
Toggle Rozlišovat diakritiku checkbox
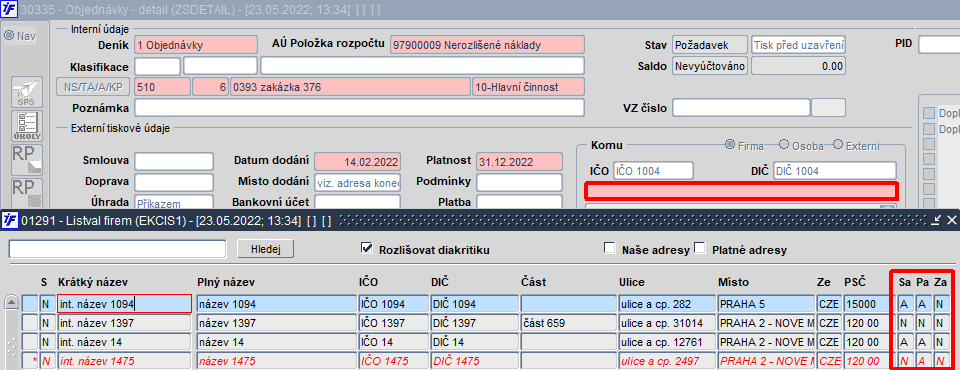367,248
